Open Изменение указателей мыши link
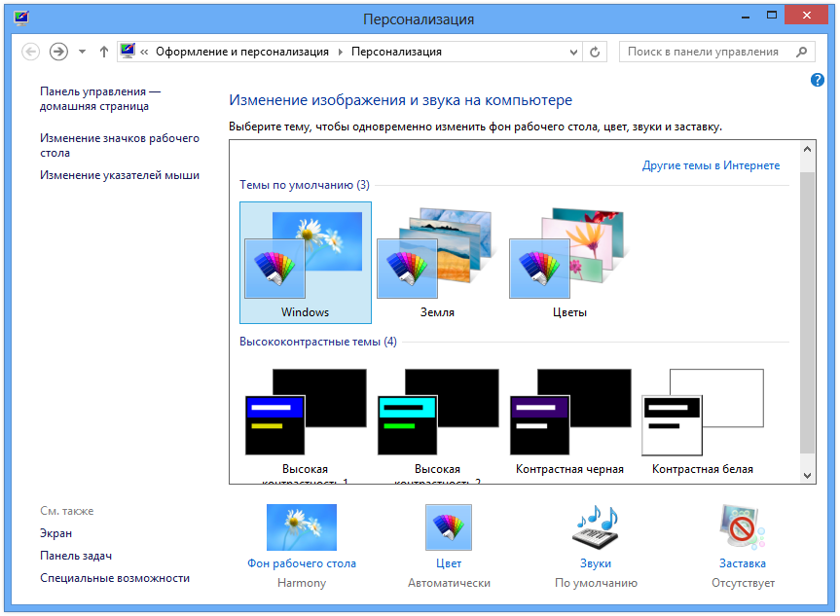The width and height of the screenshot is (840, 616). 120,175
